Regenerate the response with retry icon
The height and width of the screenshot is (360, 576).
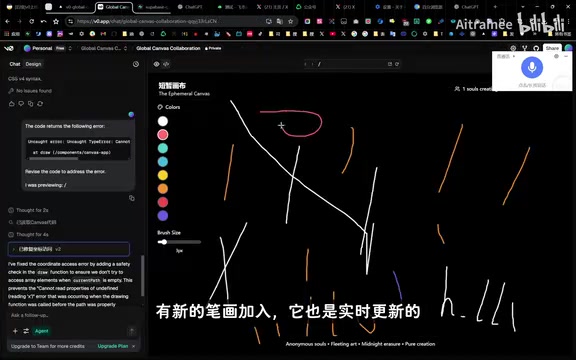point(40,104)
